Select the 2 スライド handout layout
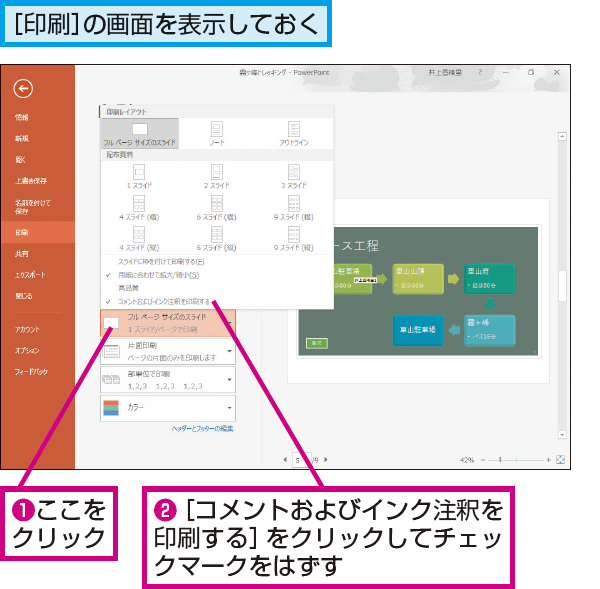Image resolution: width=600 pixels, height=589 pixels. coord(216,174)
